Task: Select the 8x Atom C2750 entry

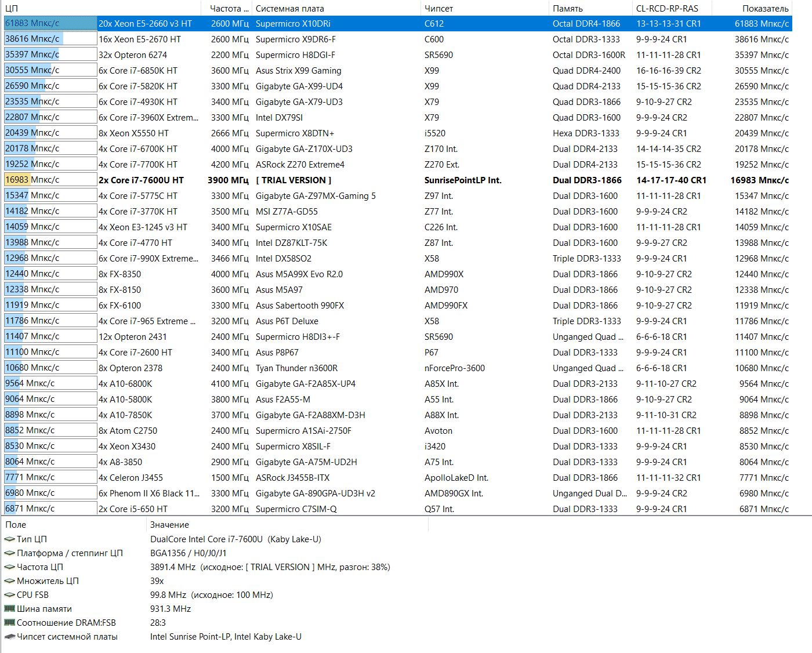Action: click(128, 431)
